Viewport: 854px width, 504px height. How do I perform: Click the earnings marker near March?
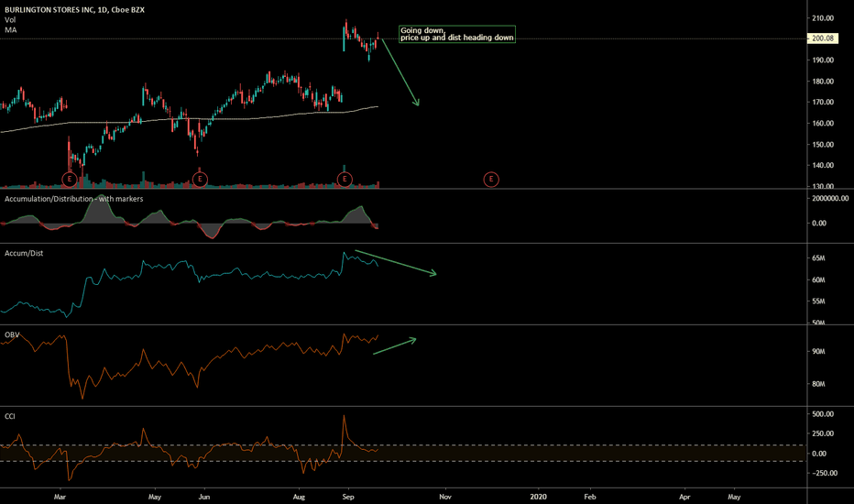[69, 179]
